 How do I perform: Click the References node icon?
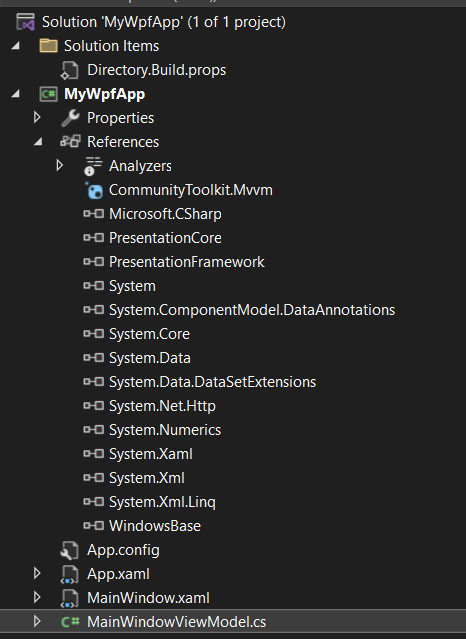tap(70, 142)
